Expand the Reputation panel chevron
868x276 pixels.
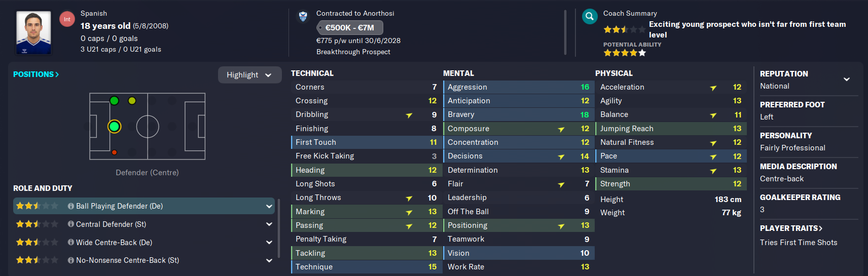click(x=847, y=79)
